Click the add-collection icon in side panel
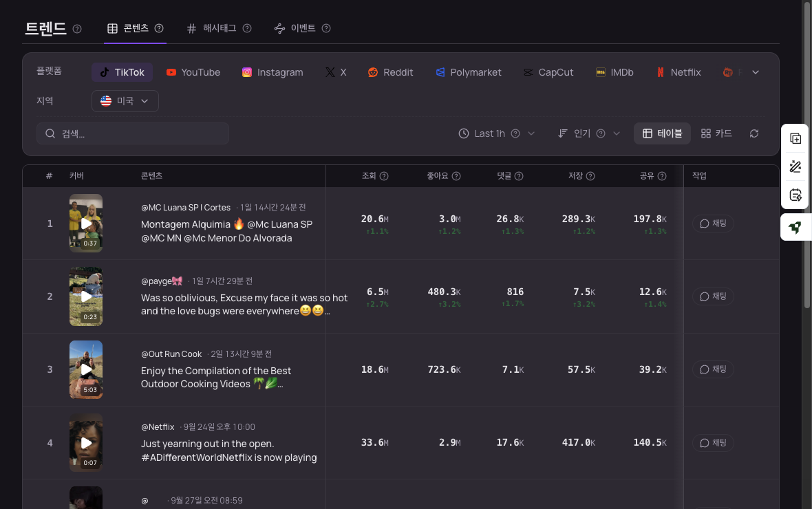 (x=795, y=138)
